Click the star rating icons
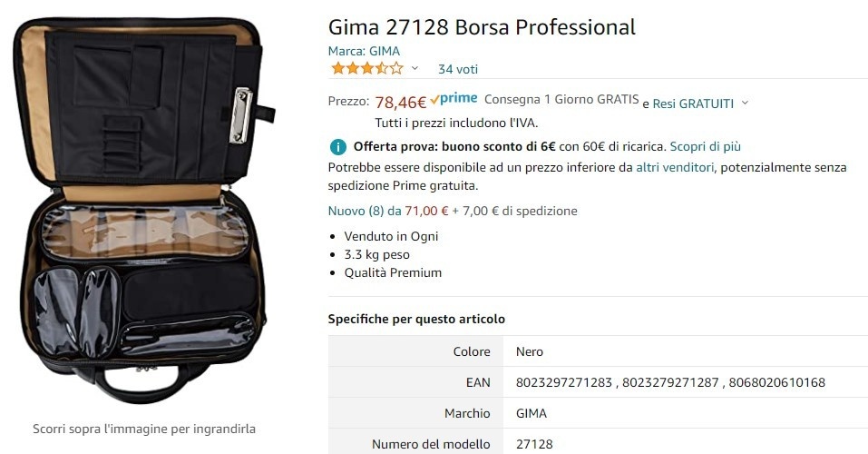This screenshot has width=868, height=454. point(367,69)
